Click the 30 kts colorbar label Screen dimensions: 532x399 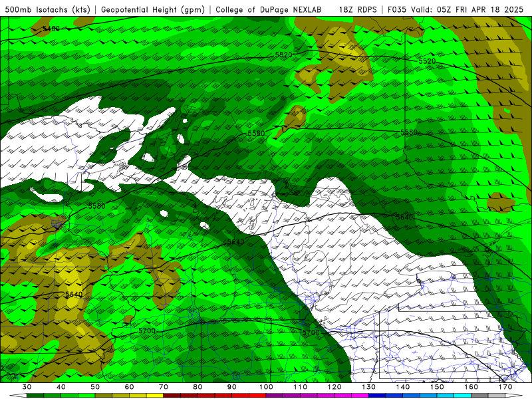[27, 387]
